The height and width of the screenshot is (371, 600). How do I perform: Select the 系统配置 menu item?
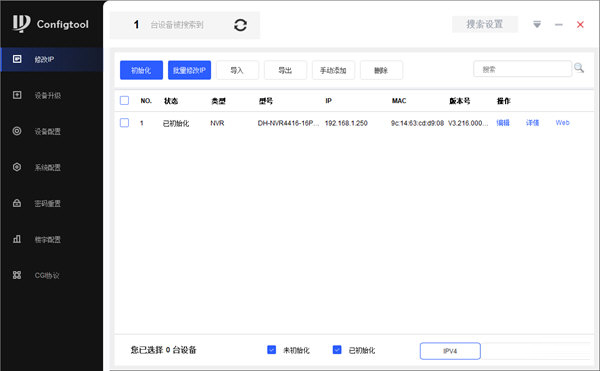click(48, 168)
